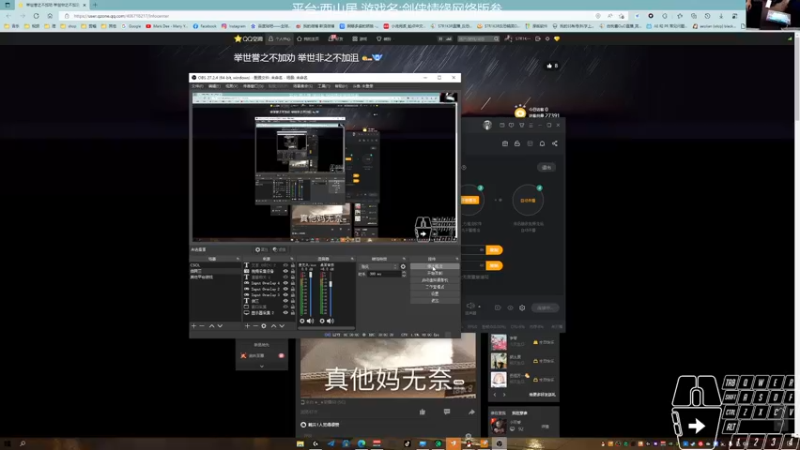Move selected scene down in Scenes dock
This screenshot has height=450, width=800.
tap(220, 326)
